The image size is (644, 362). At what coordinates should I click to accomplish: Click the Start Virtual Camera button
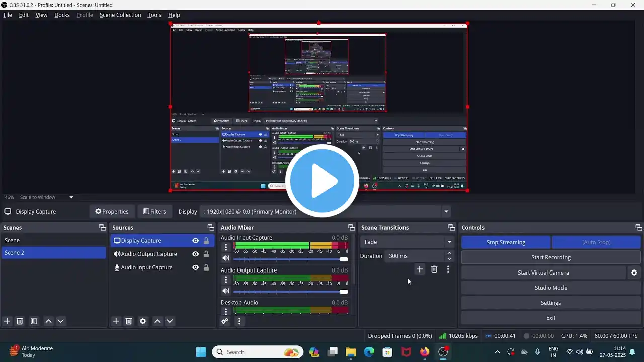coord(543,273)
